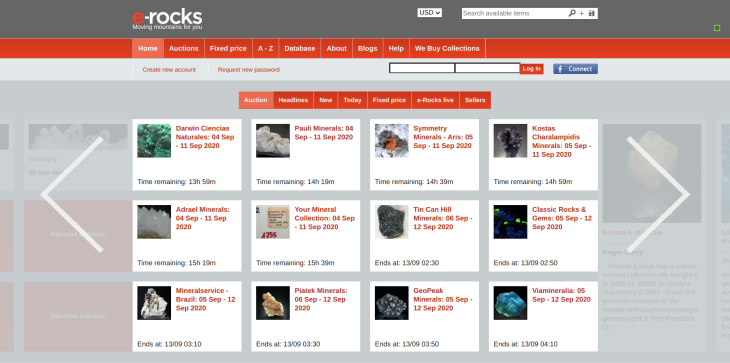The width and height of the screenshot is (730, 363).
Task: Click the e-rocks logo
Action: [x=167, y=19]
